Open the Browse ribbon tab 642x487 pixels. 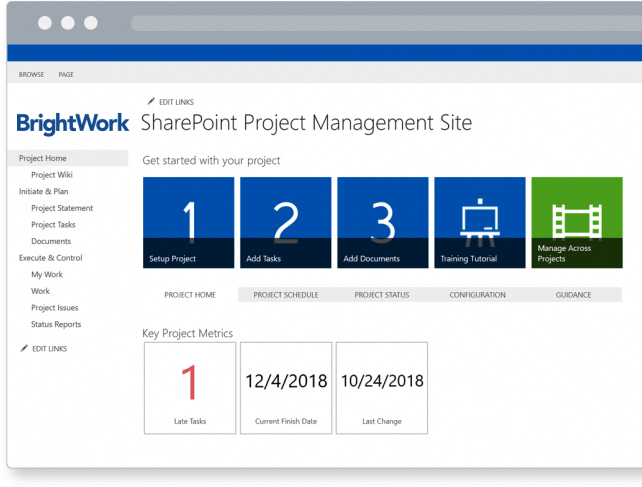31,74
